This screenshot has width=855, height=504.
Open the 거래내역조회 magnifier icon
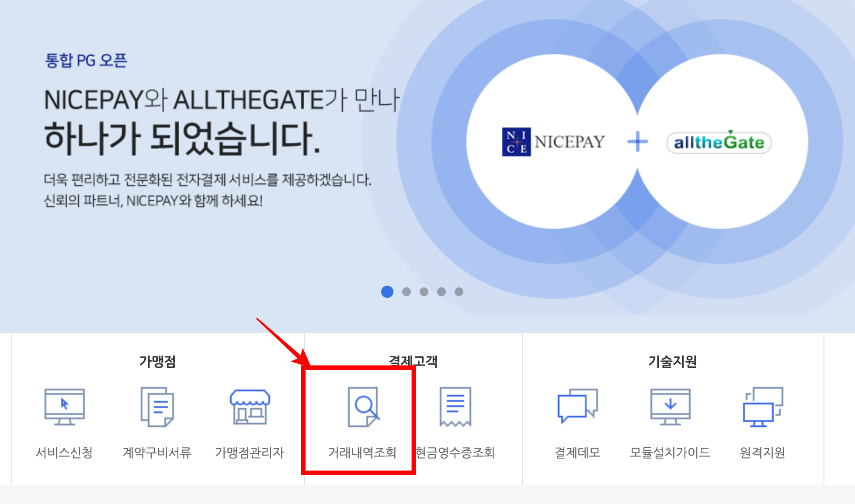[363, 407]
